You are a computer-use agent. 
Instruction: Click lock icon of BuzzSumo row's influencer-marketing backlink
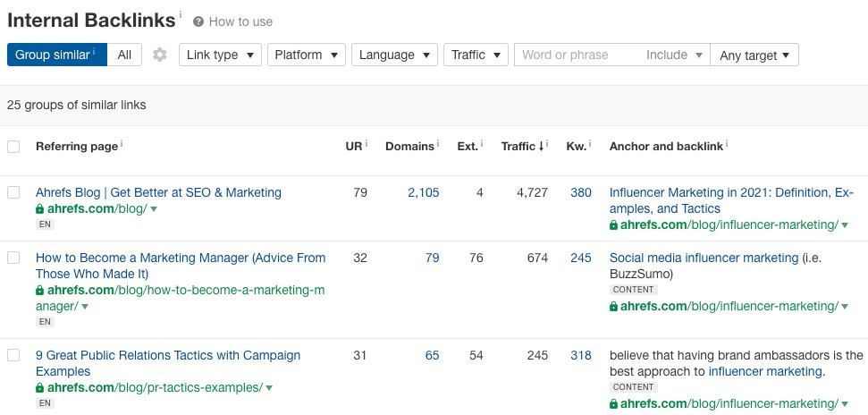(613, 307)
